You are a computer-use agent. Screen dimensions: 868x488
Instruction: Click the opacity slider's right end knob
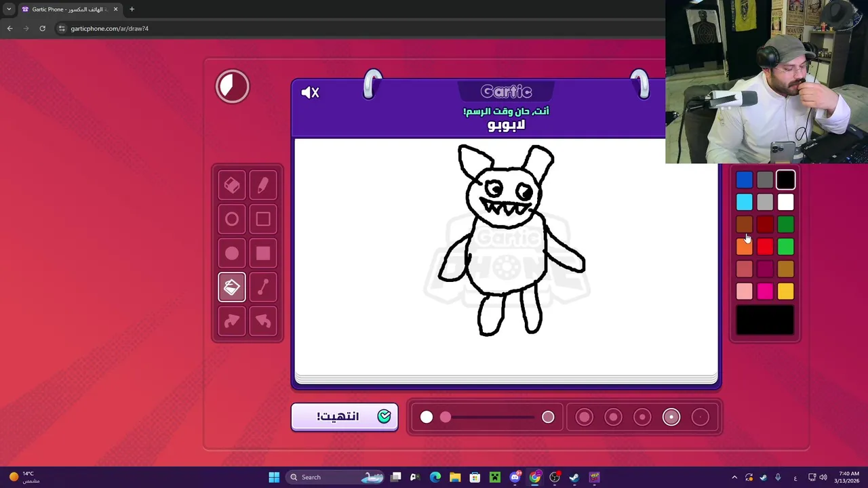[548, 418]
